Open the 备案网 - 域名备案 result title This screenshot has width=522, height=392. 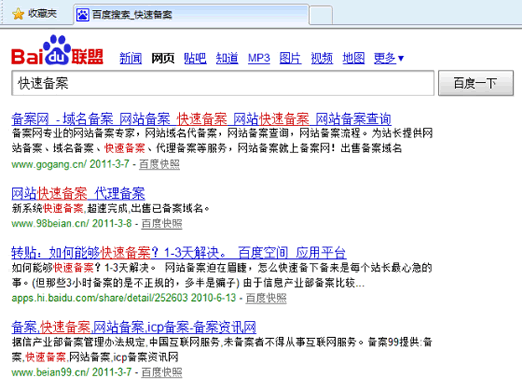point(201,119)
